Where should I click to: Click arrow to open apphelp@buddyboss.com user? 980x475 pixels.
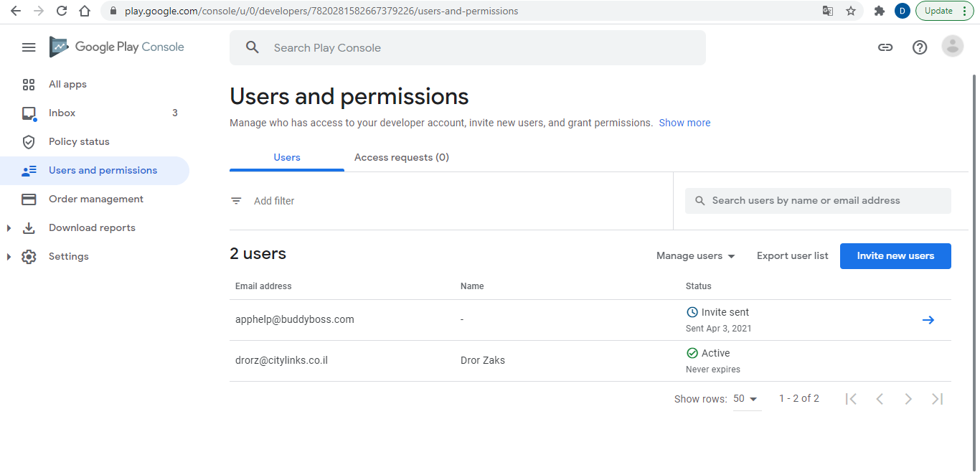point(928,320)
